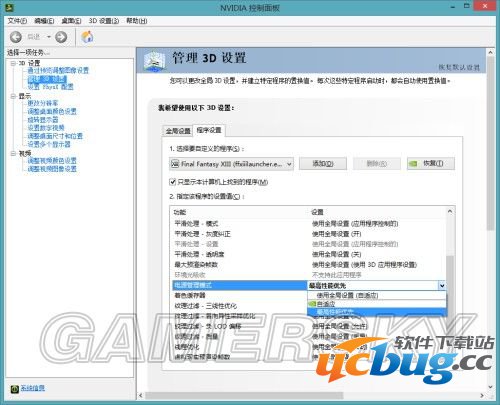Click main panel vertical scroll-down arrow
The height and width of the screenshot is (405, 500).
[x=490, y=387]
